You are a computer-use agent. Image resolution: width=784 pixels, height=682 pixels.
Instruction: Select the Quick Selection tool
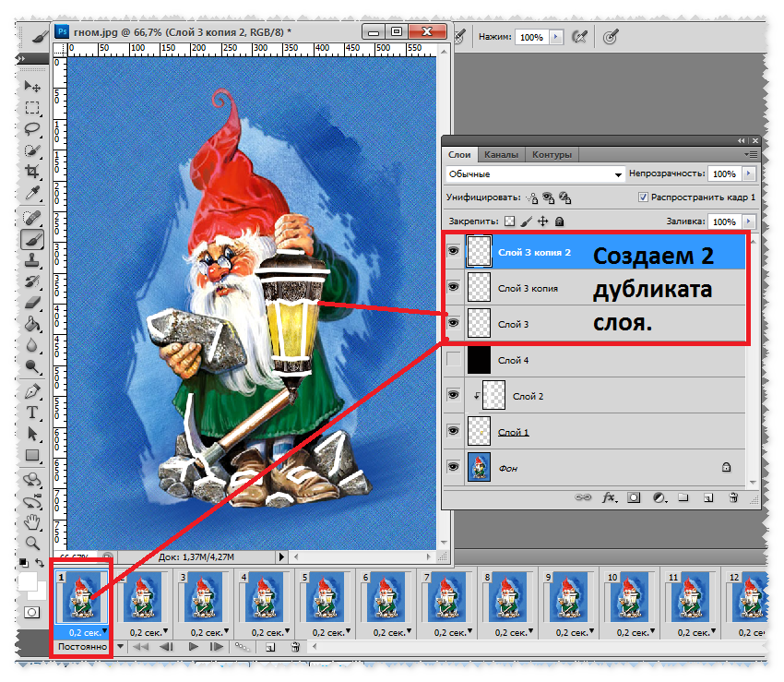[x=32, y=150]
